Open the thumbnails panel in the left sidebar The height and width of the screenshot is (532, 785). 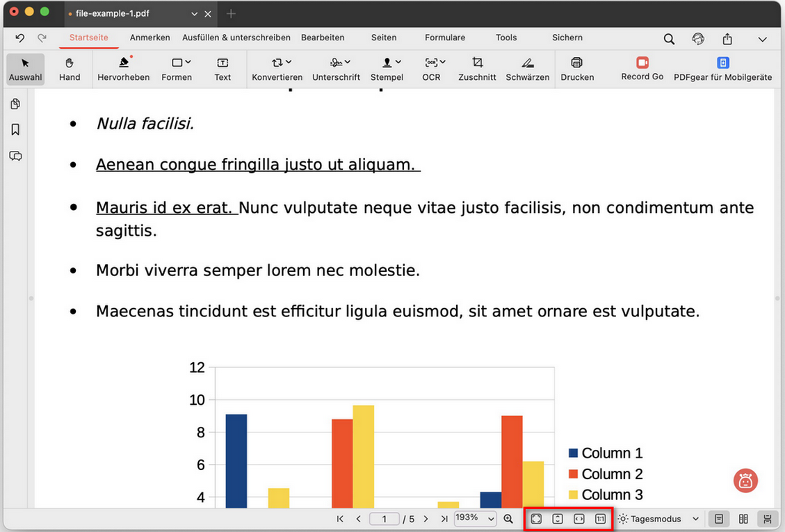[x=15, y=104]
